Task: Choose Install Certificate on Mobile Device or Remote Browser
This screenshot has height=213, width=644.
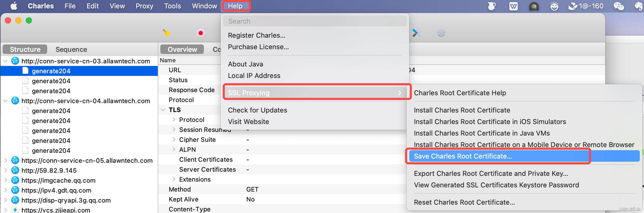Action: pos(524,145)
